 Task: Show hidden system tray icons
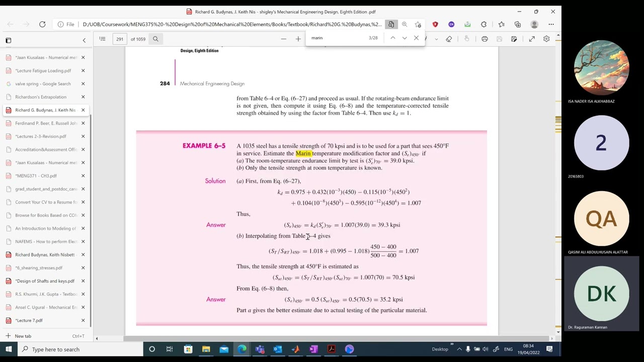click(459, 349)
